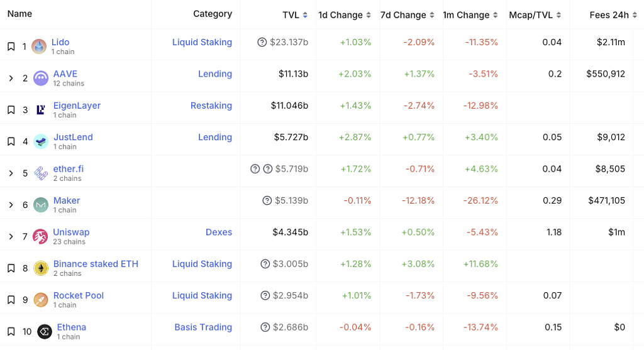
Task: Click the Maker protocol logo icon
Action: [x=41, y=205]
